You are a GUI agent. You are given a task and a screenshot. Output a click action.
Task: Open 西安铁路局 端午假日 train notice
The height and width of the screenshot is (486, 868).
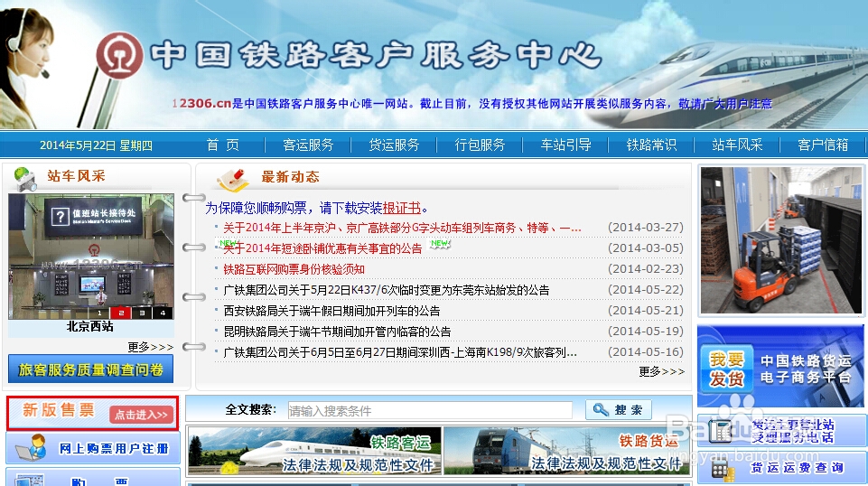click(x=331, y=311)
